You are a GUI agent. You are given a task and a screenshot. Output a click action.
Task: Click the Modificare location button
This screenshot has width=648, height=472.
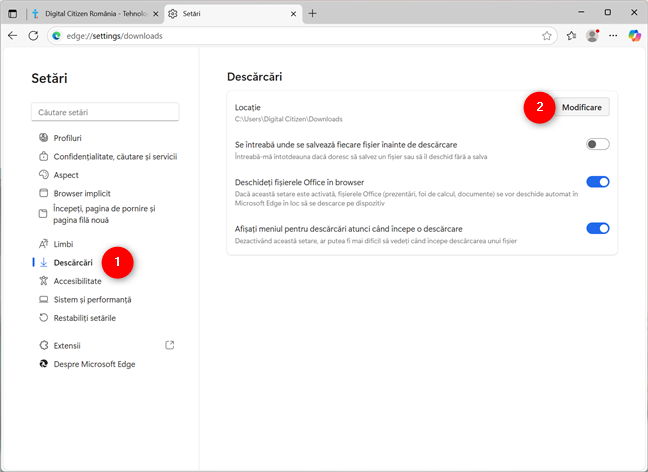[x=581, y=107]
